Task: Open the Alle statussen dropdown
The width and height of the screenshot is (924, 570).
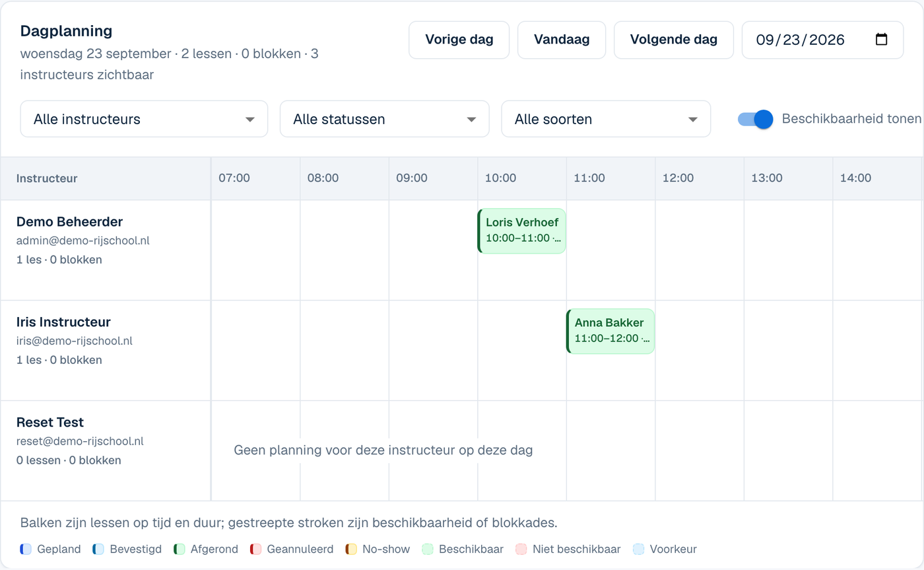Action: (384, 119)
